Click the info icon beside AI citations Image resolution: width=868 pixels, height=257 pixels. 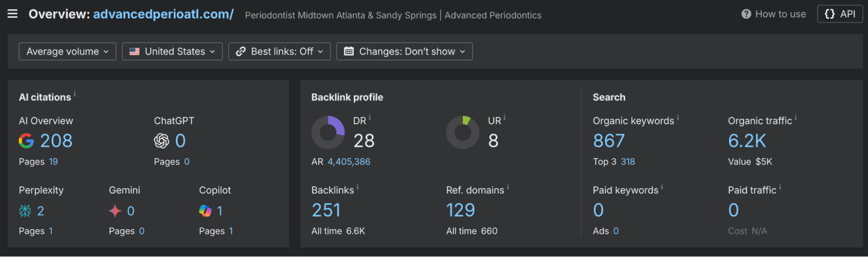tap(75, 94)
